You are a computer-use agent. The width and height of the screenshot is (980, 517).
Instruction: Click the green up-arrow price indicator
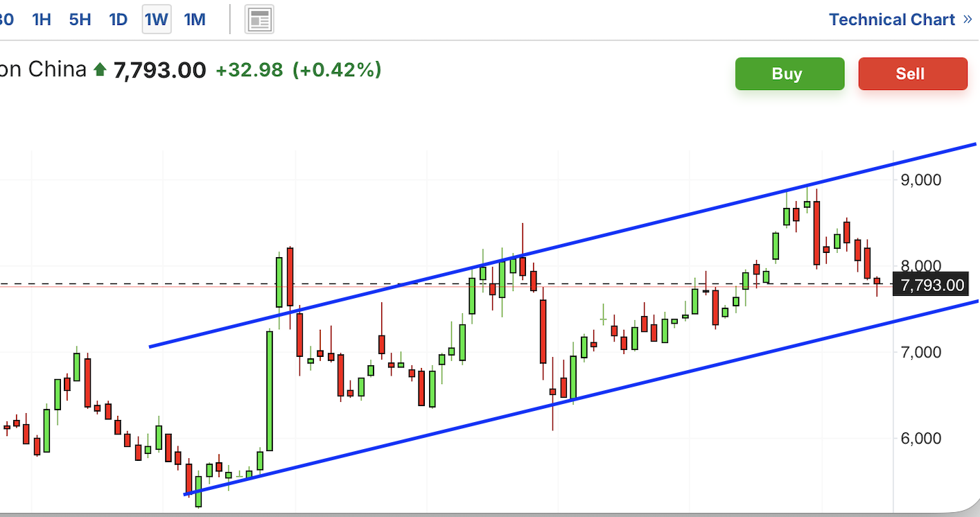click(100, 69)
